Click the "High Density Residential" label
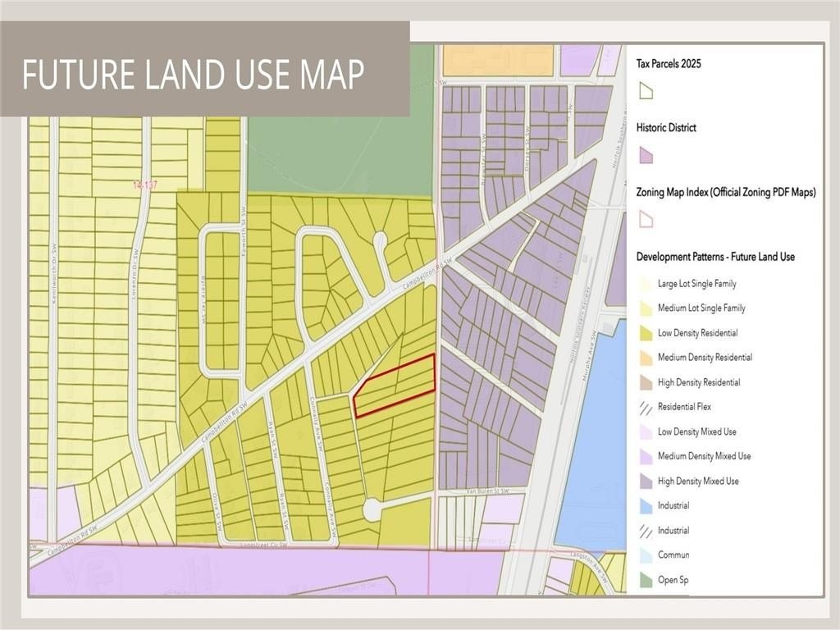This screenshot has width=840, height=630. tap(699, 382)
